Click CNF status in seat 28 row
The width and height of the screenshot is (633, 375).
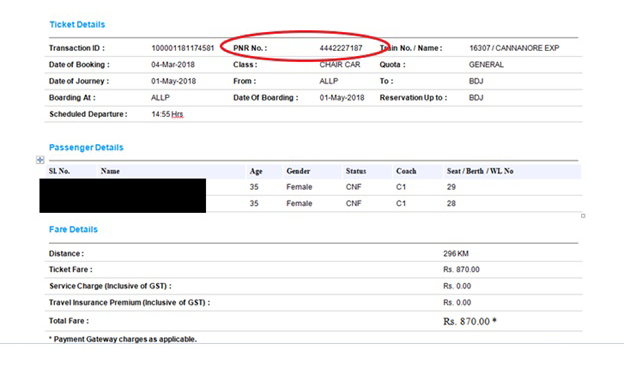[353, 203]
